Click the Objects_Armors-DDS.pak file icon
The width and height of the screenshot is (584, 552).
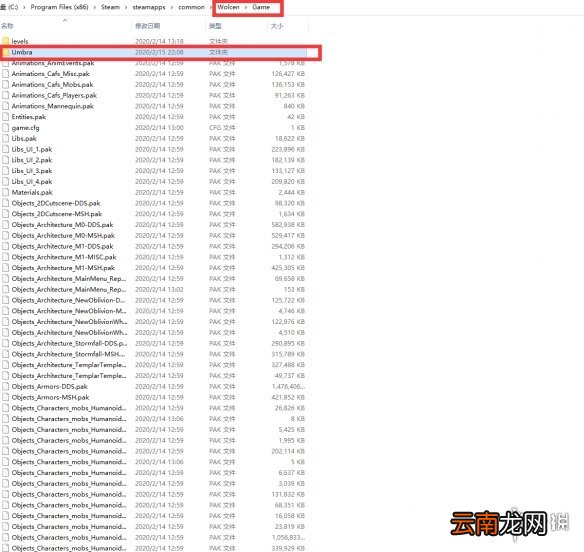click(x=6, y=387)
